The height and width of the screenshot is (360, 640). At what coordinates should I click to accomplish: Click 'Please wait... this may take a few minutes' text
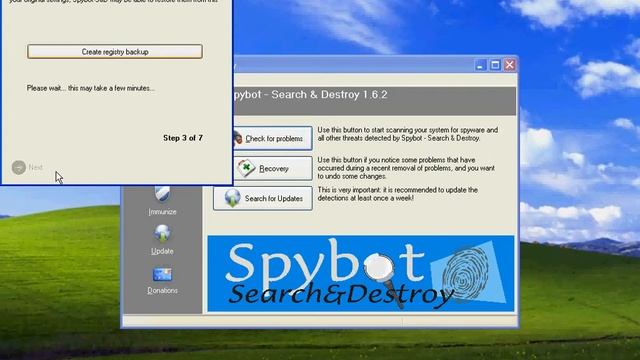[x=91, y=88]
